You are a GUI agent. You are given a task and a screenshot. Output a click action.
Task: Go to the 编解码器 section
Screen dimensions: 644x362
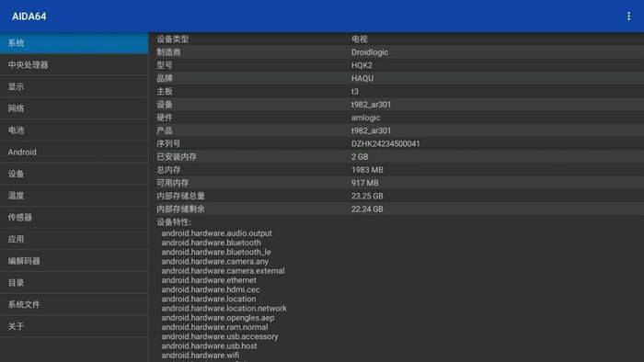pos(74,260)
